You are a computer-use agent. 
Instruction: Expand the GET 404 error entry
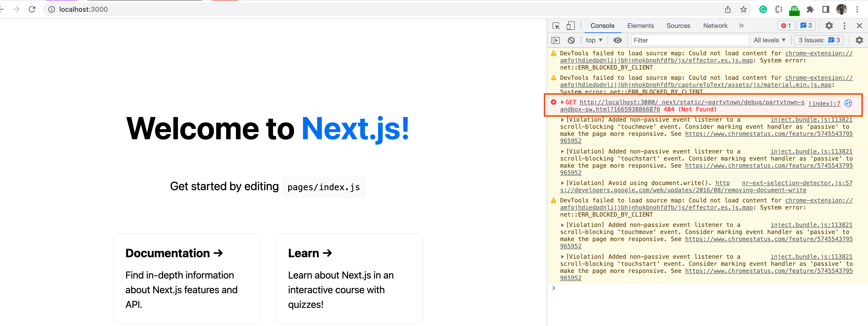coord(562,102)
